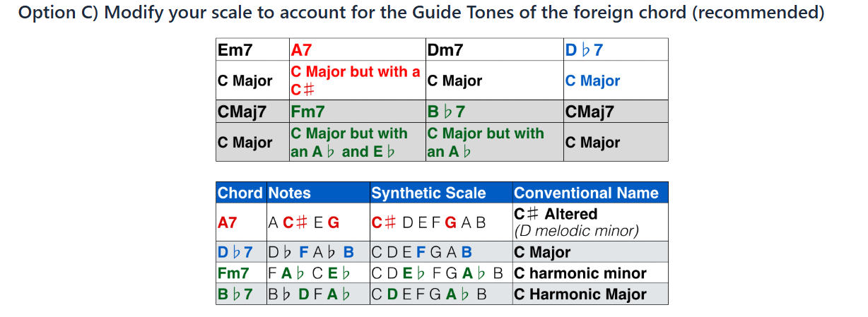Select the Notes column header
This screenshot has width=868, height=317.
click(x=290, y=193)
